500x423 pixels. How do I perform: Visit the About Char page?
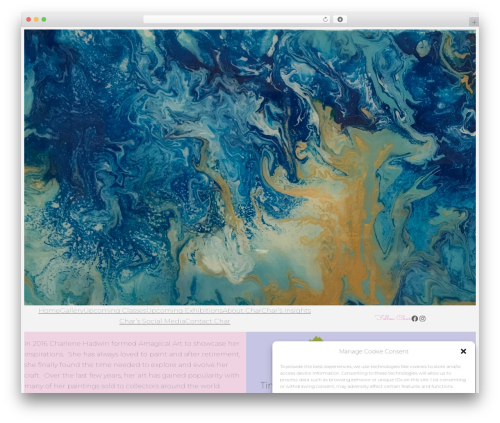tap(242, 310)
